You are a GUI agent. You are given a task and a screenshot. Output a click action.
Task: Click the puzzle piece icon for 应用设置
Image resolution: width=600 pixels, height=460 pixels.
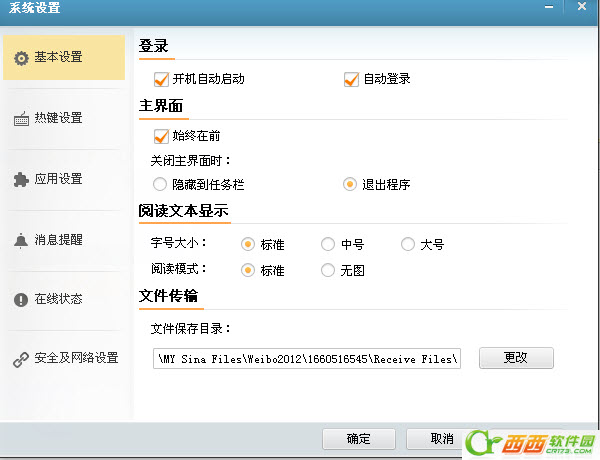21,179
